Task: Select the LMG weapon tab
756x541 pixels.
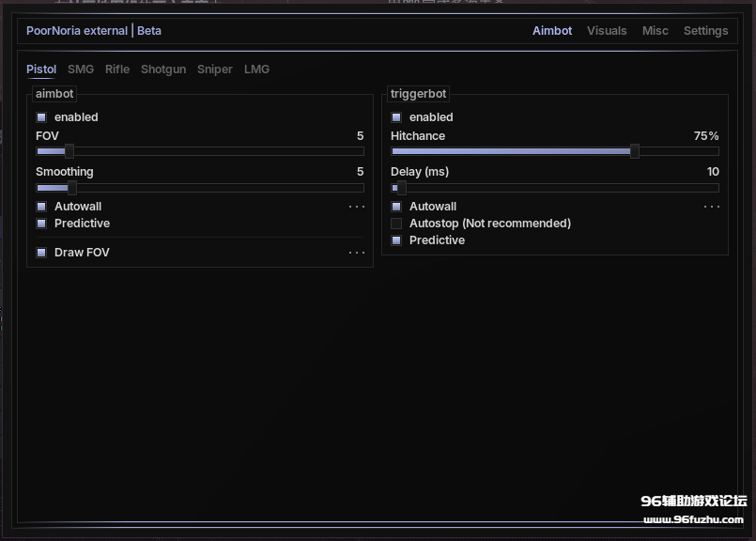Action: (x=256, y=70)
